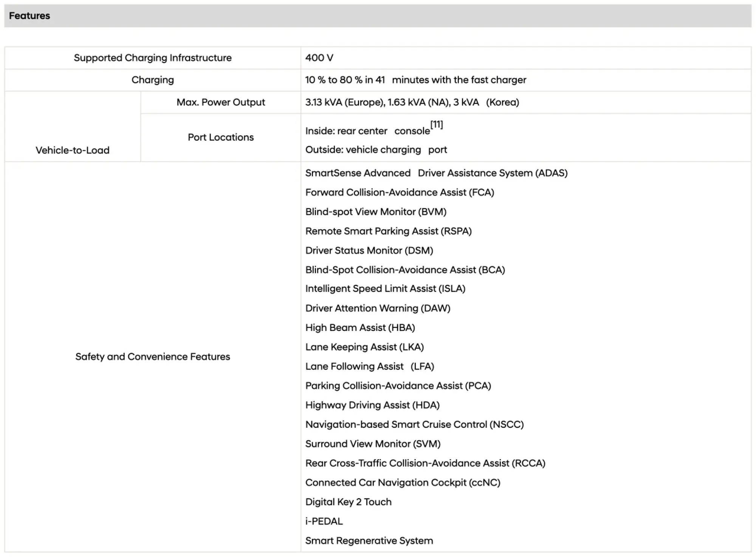Select the Features section header
The image size is (756, 559).
(378, 16)
